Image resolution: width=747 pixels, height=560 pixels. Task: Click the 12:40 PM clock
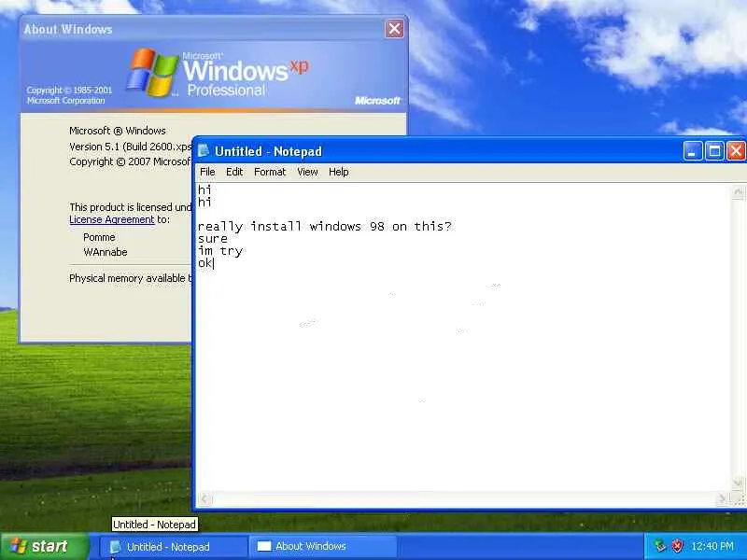(x=712, y=546)
